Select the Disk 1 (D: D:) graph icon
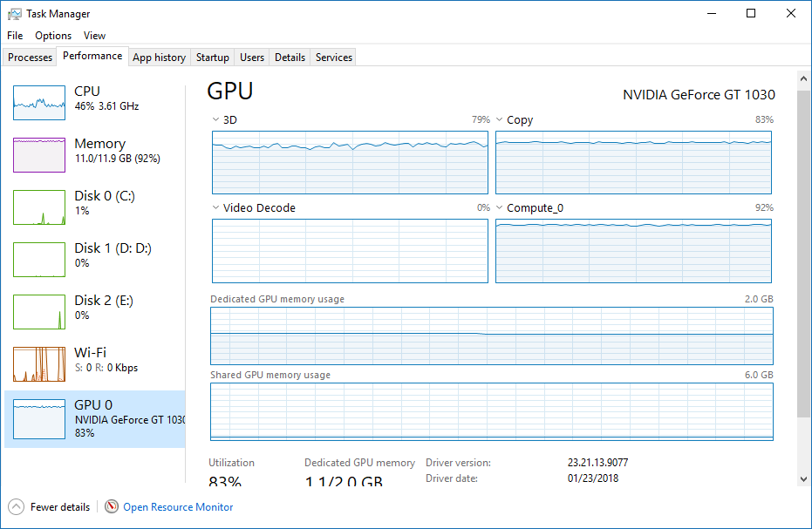Image resolution: width=812 pixels, height=529 pixels. coord(39,260)
